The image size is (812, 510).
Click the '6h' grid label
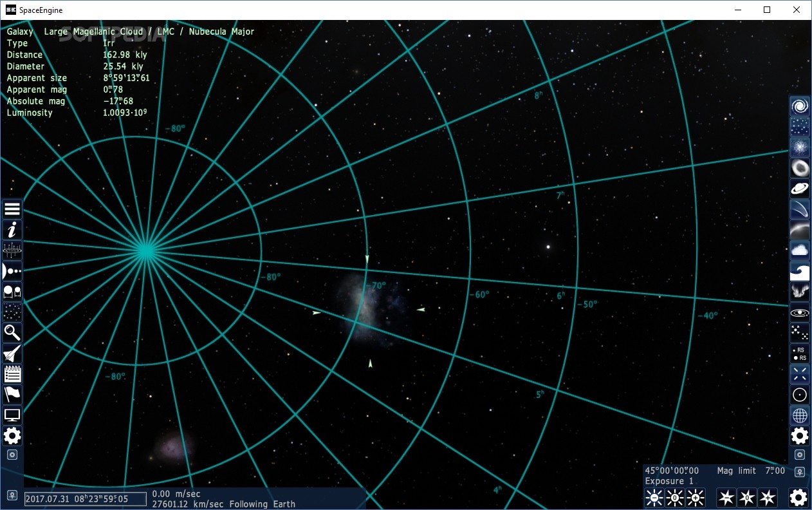click(561, 296)
